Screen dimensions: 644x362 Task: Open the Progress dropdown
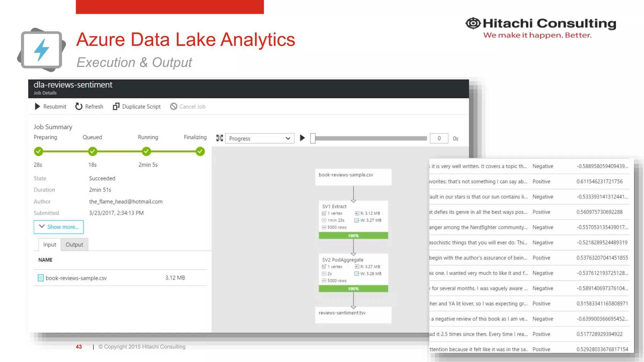pyautogui.click(x=260, y=139)
